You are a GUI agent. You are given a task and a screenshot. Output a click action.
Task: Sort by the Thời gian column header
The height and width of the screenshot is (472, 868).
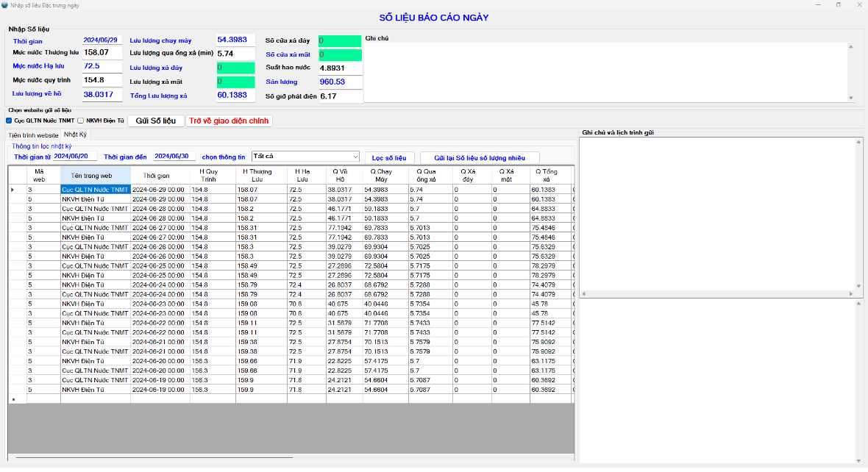click(157, 176)
